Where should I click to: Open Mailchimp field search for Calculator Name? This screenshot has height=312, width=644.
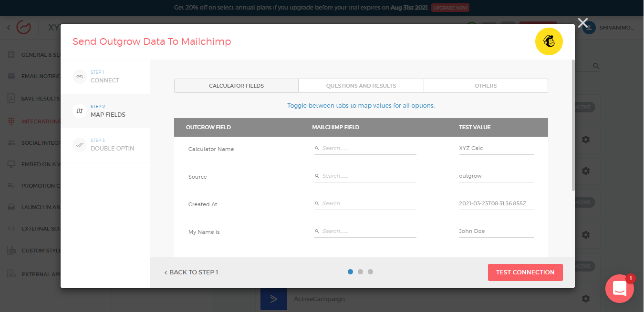pos(365,149)
